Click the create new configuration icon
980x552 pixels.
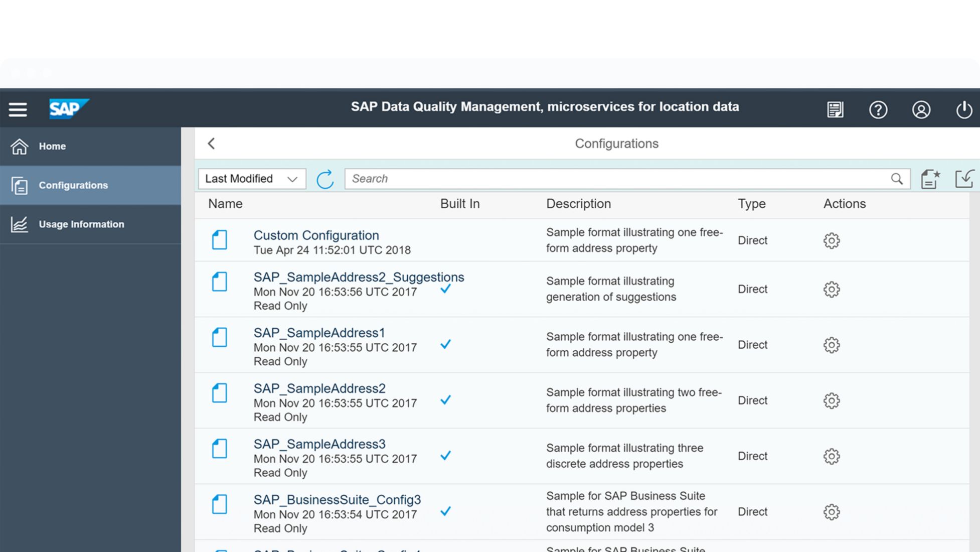click(x=930, y=179)
